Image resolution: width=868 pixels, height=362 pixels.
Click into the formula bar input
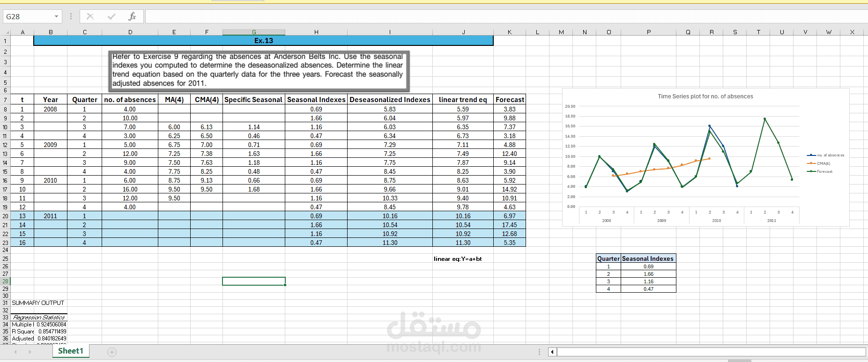(x=506, y=16)
